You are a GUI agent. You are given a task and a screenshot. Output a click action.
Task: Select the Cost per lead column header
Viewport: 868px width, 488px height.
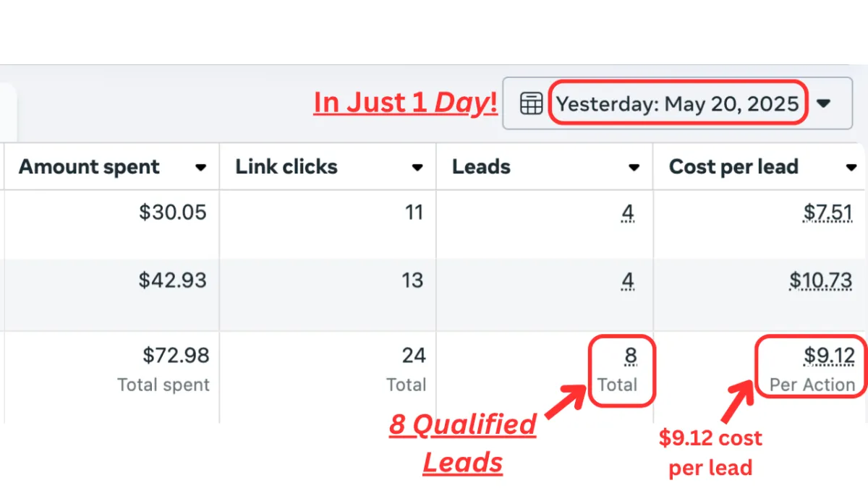(733, 167)
